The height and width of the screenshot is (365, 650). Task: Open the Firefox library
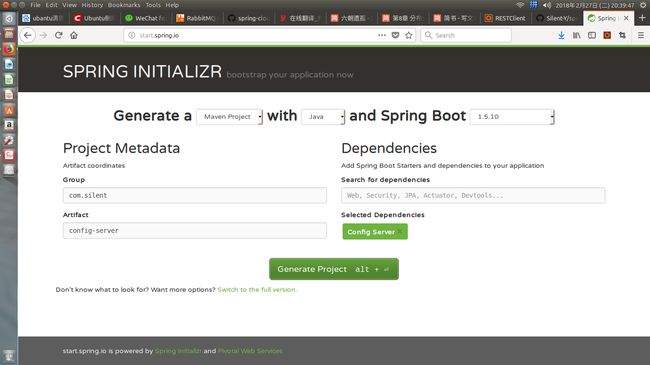coord(577,35)
